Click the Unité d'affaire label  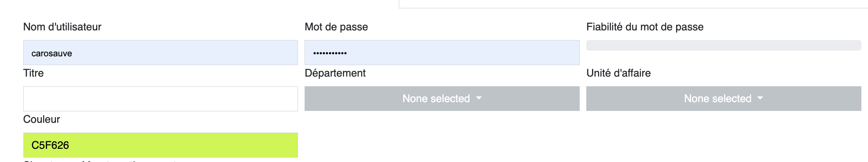(618, 73)
